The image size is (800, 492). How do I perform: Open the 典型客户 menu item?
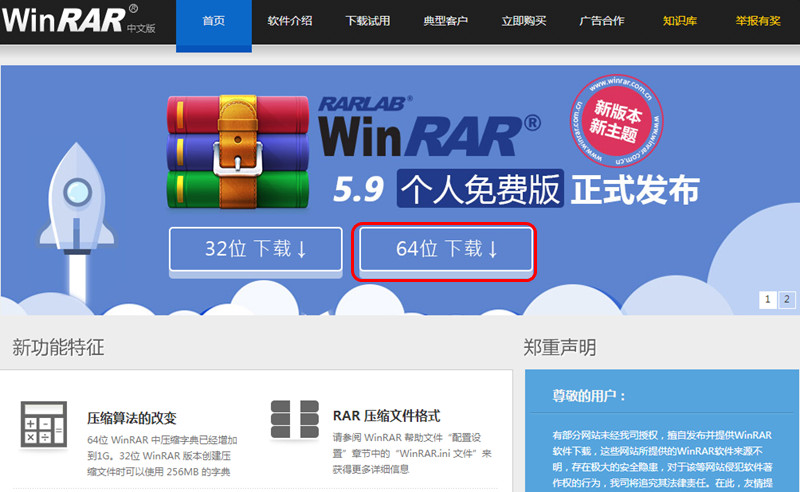click(x=445, y=21)
